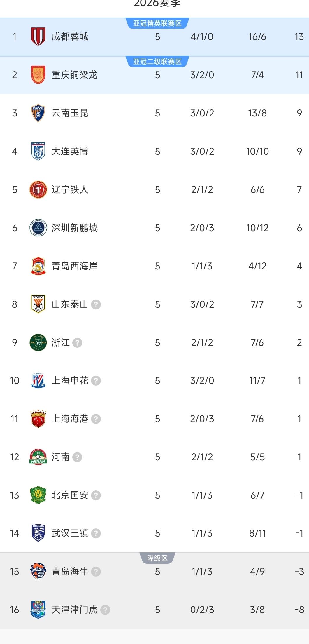Tap the 河南 team row
309x644 pixels.
click(x=154, y=457)
